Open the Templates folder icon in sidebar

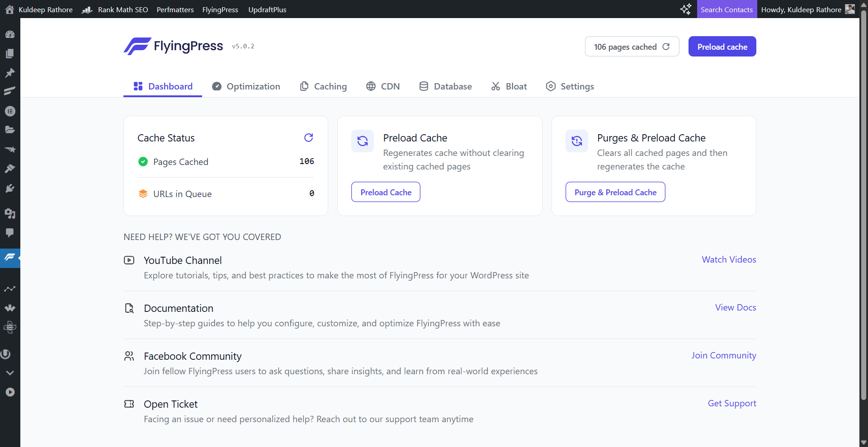click(x=10, y=130)
